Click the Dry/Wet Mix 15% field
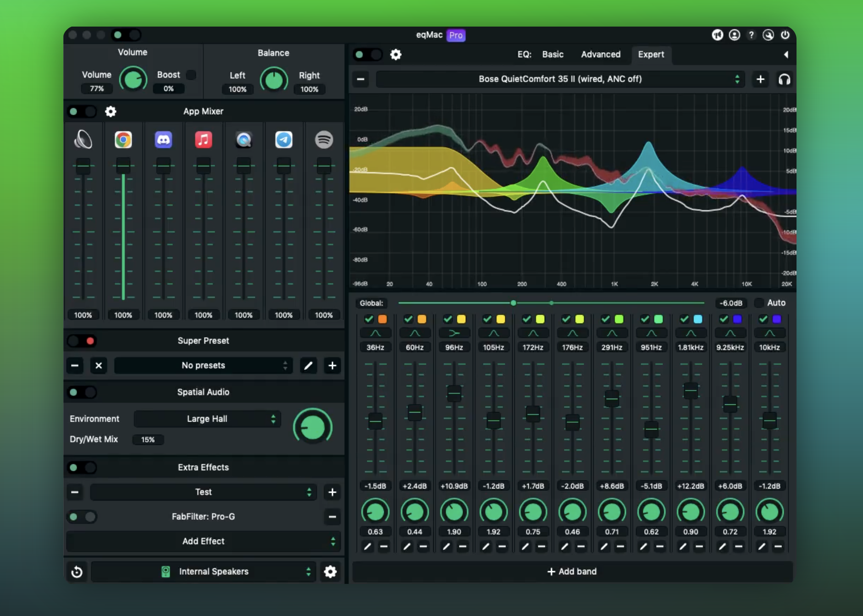 tap(148, 440)
